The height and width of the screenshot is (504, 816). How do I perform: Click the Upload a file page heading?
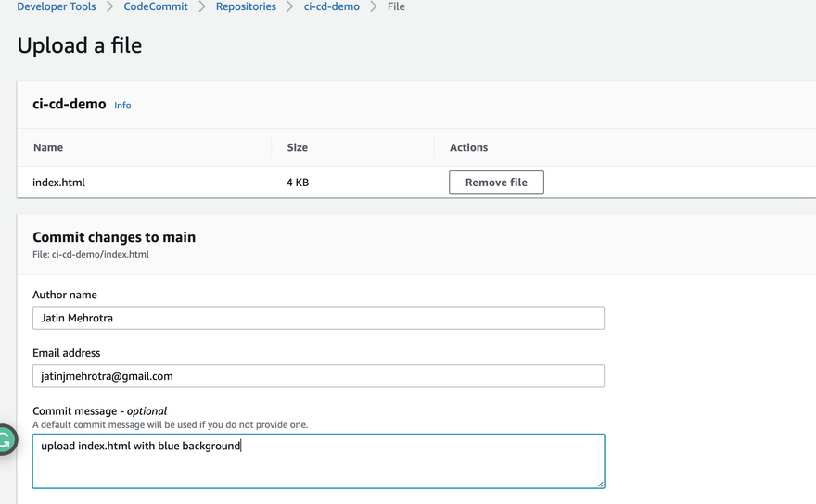[x=80, y=45]
